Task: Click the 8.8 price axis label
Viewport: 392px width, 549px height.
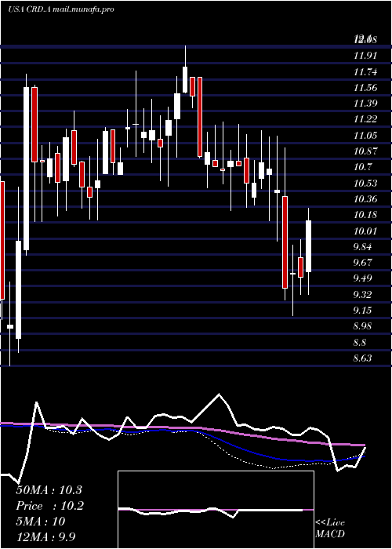Action: pos(360,343)
